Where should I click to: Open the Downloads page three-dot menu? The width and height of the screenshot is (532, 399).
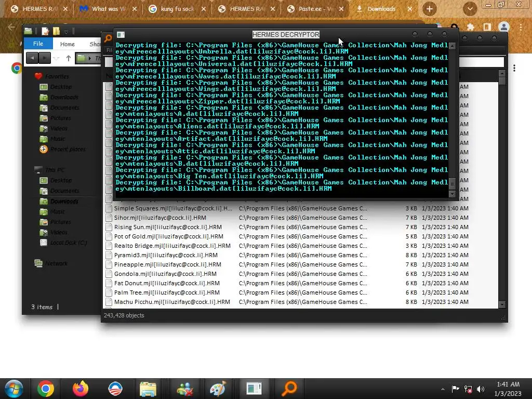514,68
